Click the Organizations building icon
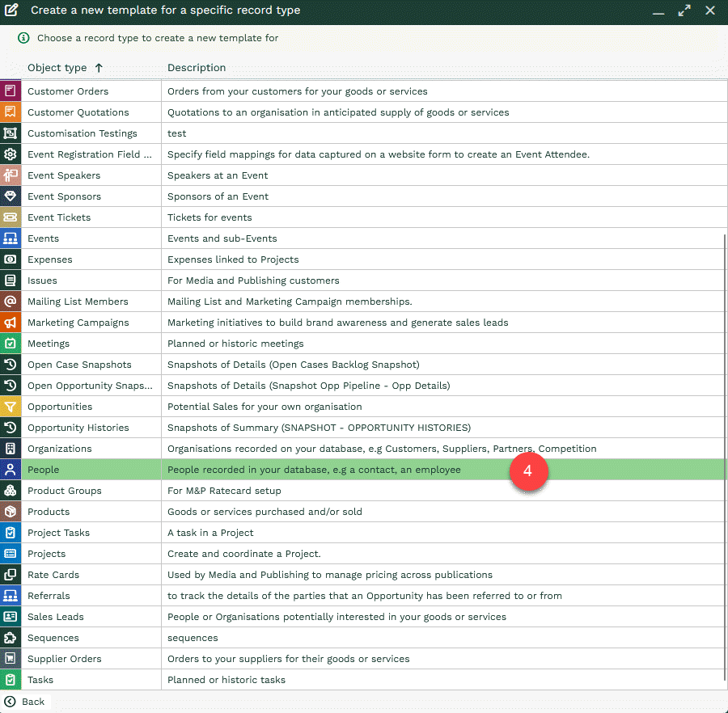This screenshot has height=713, width=728. point(11,449)
